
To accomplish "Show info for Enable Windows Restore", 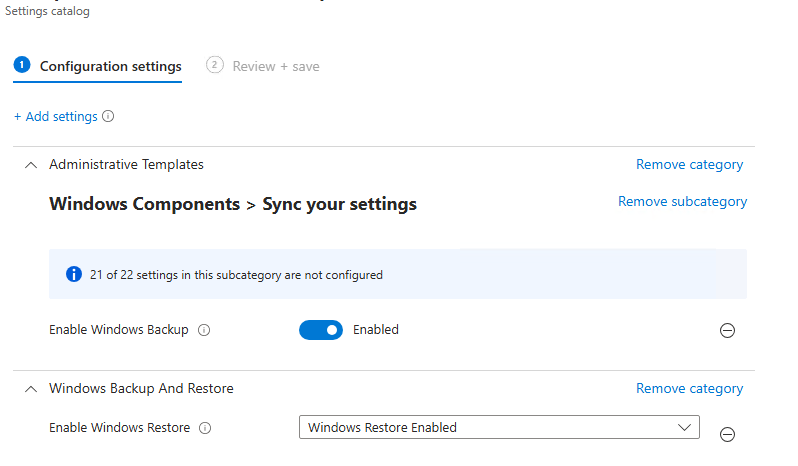I will pos(205,428).
